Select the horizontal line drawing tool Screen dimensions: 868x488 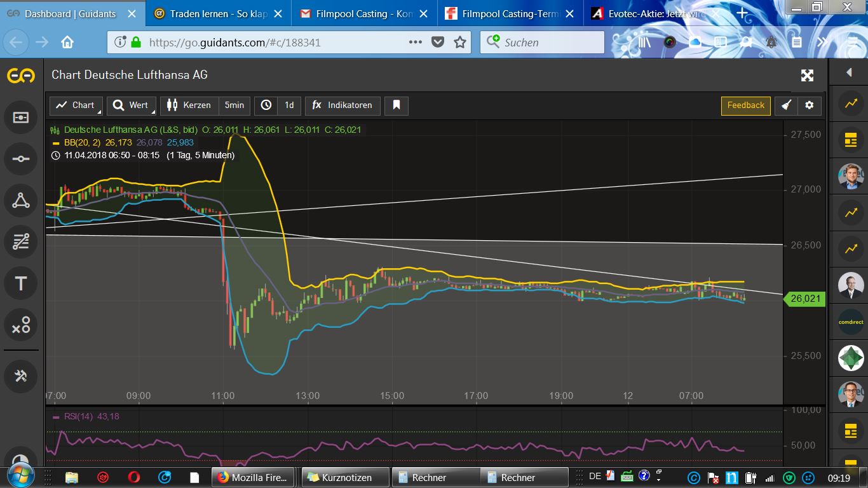tap(21, 159)
